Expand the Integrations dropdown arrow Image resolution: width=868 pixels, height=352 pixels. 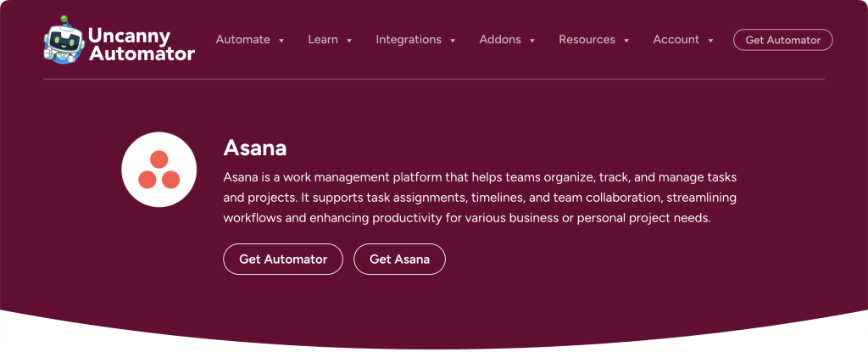tap(453, 40)
